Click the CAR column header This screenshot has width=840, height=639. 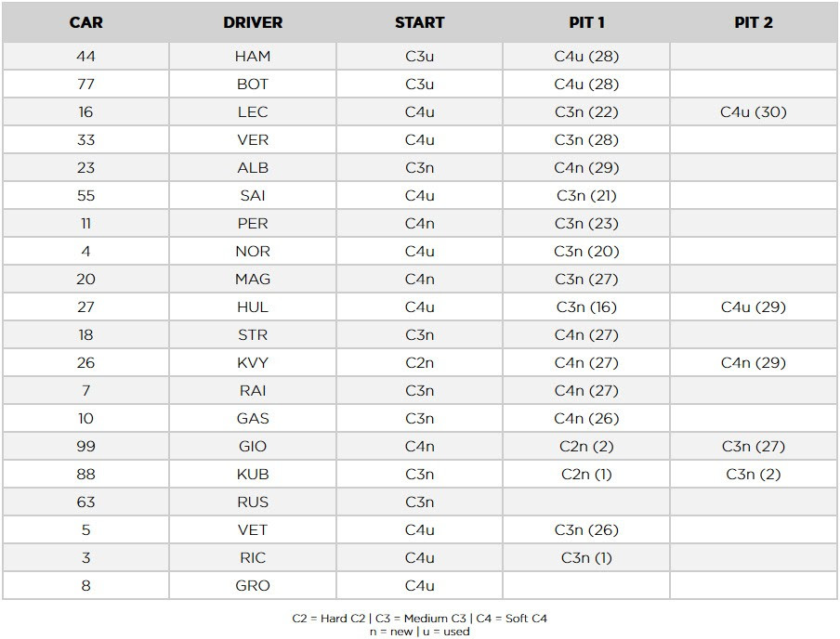pyautogui.click(x=85, y=22)
